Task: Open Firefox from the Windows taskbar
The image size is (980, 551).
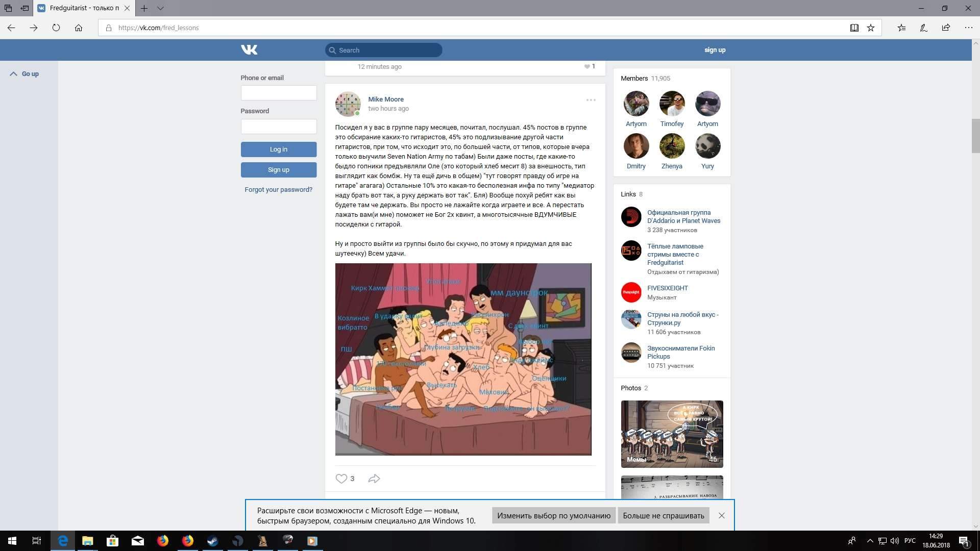Action: 163,541
